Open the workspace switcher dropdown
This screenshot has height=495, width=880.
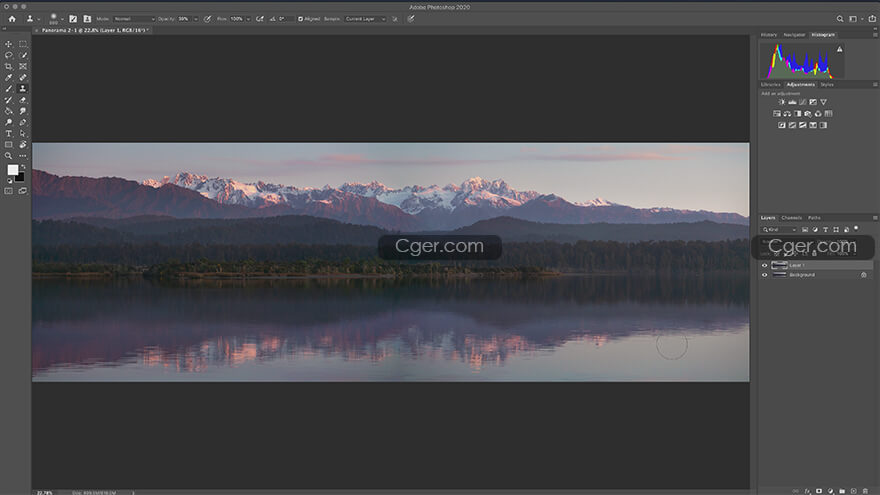(855, 19)
